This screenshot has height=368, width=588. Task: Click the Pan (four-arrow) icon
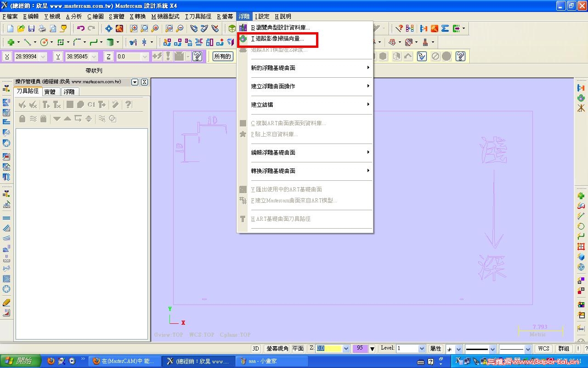coord(109,29)
